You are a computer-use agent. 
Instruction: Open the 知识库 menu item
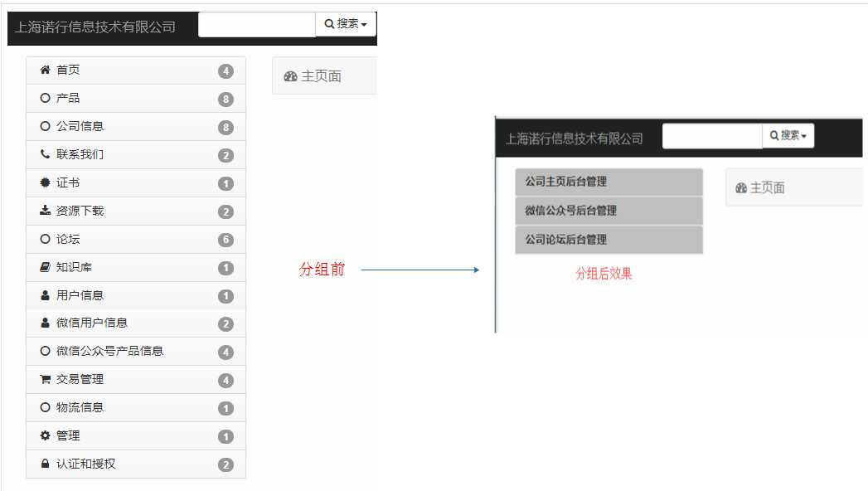pos(136,267)
